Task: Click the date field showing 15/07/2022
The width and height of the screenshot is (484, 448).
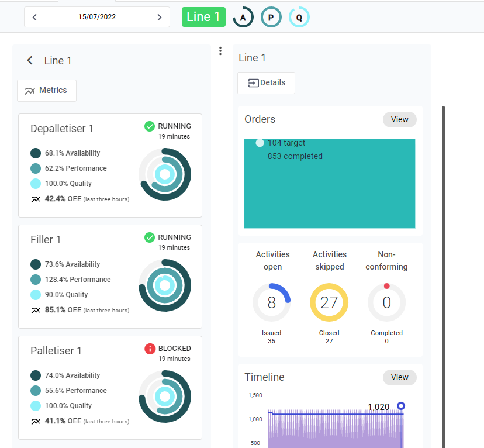Action: click(97, 17)
